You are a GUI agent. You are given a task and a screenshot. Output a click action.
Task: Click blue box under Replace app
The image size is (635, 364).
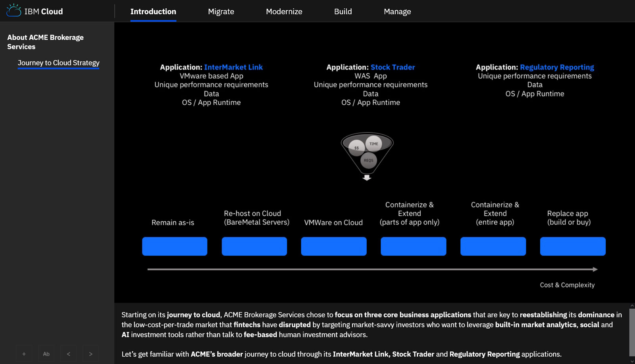(573, 246)
